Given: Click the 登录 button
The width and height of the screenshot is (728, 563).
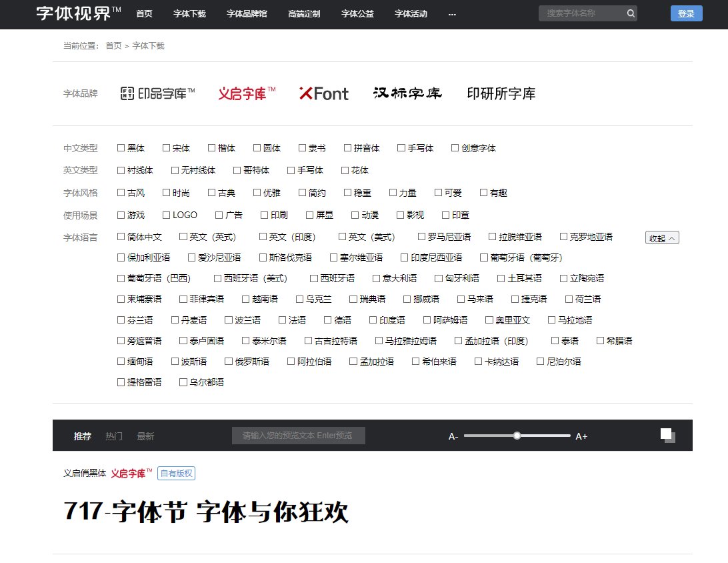Looking at the screenshot, I should click(686, 13).
